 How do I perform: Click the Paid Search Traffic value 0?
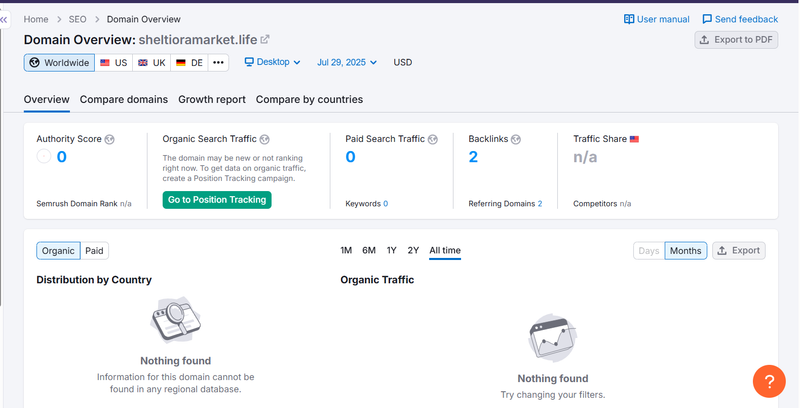point(350,157)
